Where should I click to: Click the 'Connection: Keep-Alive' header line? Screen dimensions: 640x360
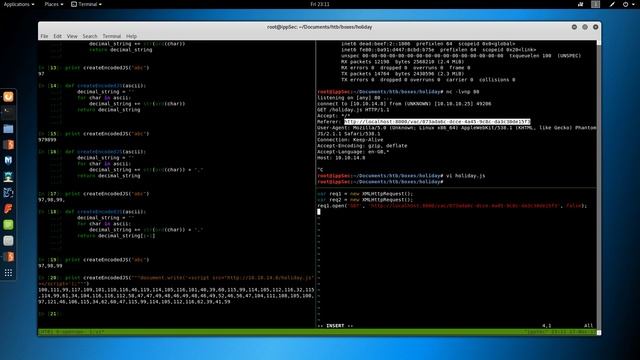point(350,140)
